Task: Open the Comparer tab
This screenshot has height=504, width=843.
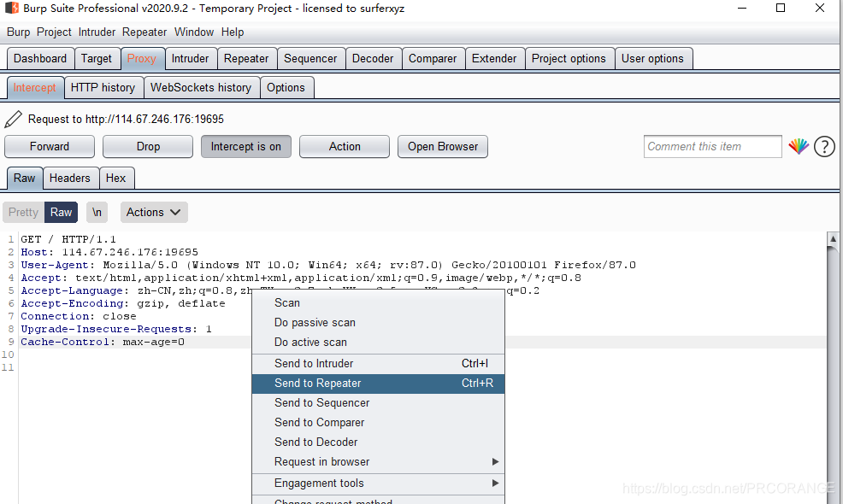Action: 433,59
